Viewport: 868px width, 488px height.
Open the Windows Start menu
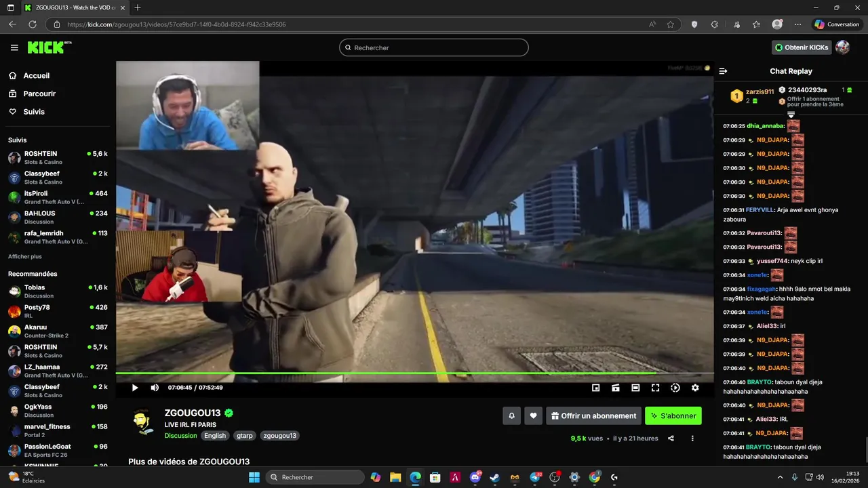254,477
